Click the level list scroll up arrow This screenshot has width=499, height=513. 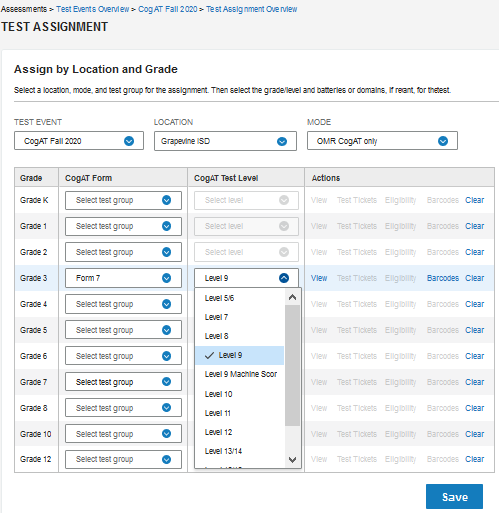(292, 297)
